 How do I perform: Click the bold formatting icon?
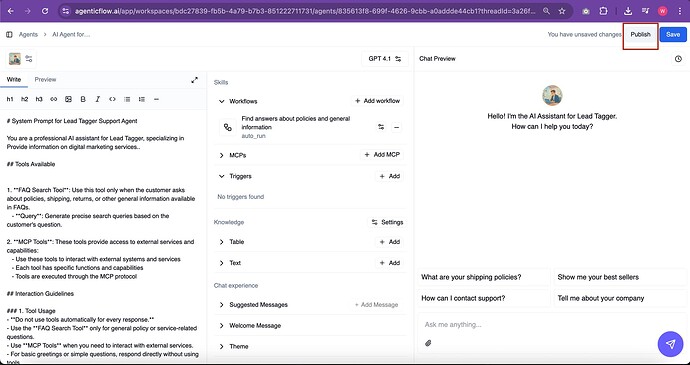83,100
